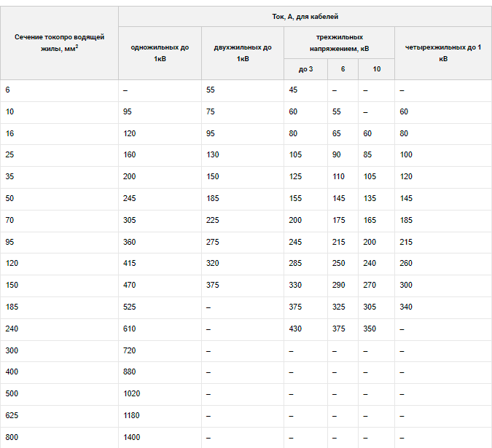
Task: Click the 'трехжильных напряжением, кВ' header
Action: click(x=339, y=43)
